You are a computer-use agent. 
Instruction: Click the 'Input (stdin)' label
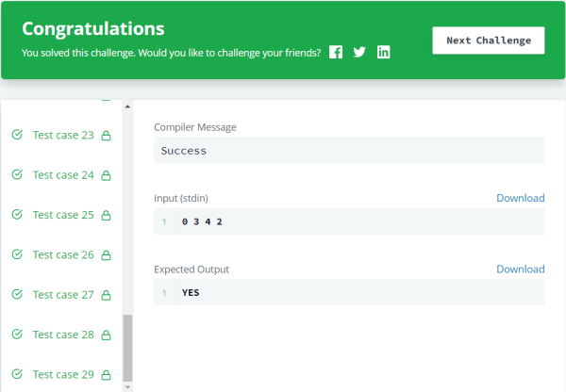181,198
